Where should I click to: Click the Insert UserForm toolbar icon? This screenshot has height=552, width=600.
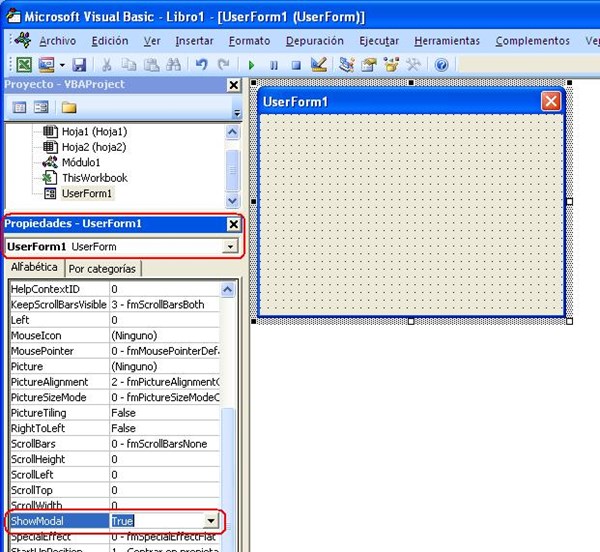pyautogui.click(x=47, y=64)
